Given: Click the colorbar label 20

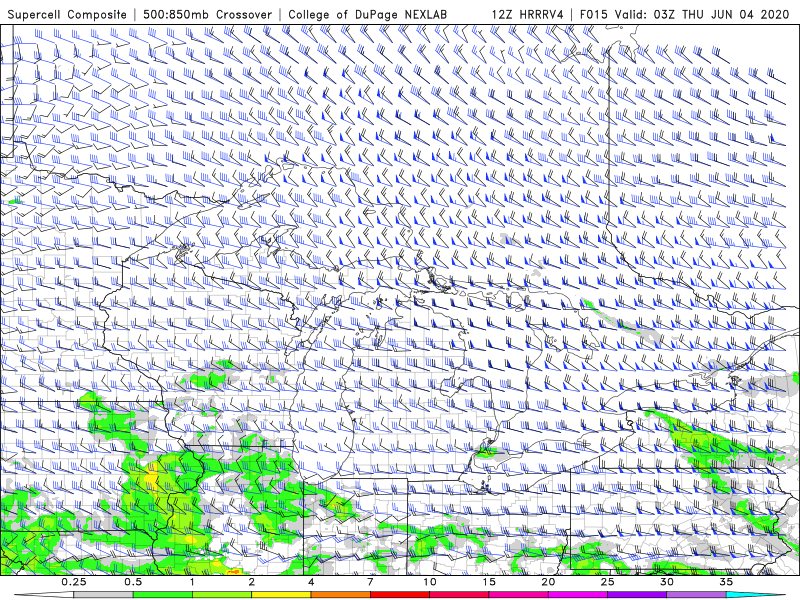Looking at the screenshot, I should coord(548,582).
